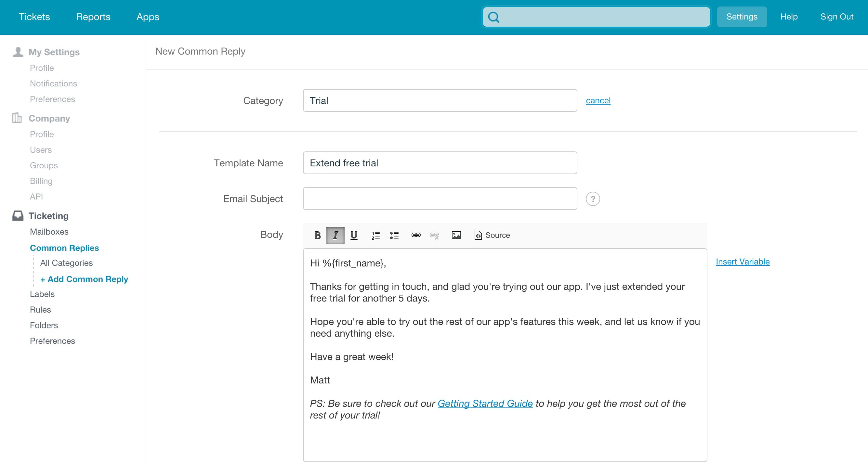Screen dimensions: 868x464
Task: Click the Email Subject help icon
Action: coord(593,199)
